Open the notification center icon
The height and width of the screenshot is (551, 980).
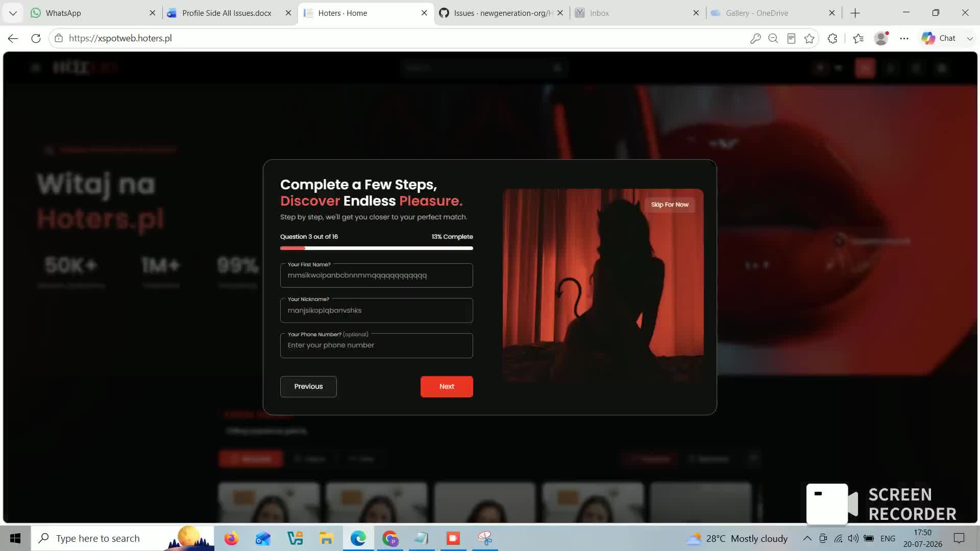click(959, 538)
